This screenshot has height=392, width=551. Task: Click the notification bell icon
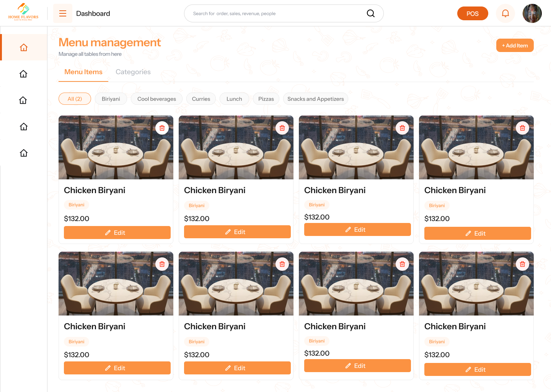tap(505, 13)
